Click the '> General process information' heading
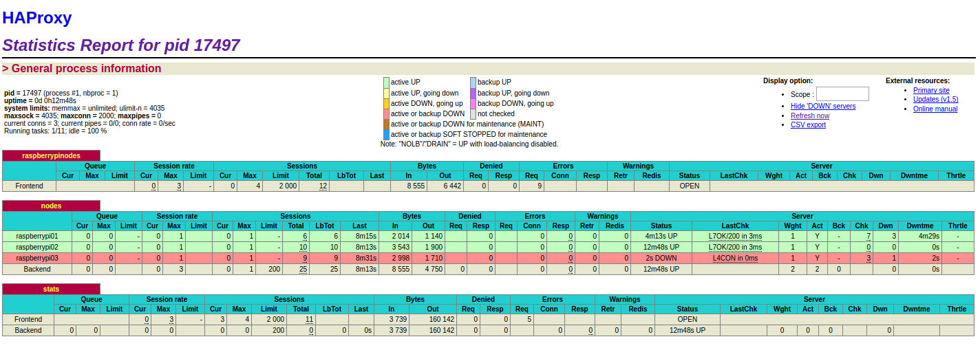This screenshot has width=980, height=350. [82, 68]
